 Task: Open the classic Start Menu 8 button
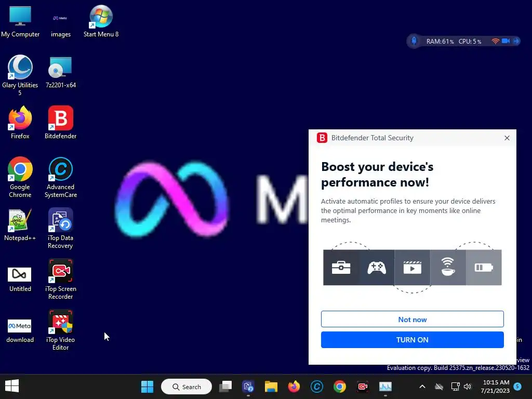pyautogui.click(x=12, y=386)
